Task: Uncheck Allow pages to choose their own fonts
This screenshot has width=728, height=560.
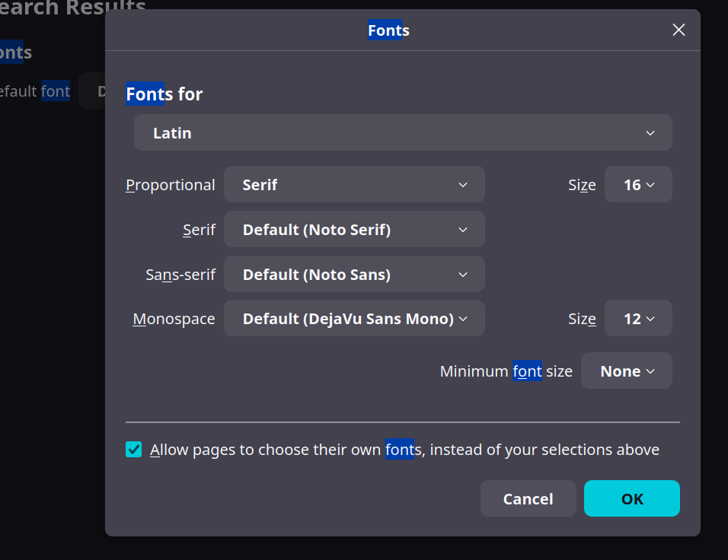Action: coord(134,450)
